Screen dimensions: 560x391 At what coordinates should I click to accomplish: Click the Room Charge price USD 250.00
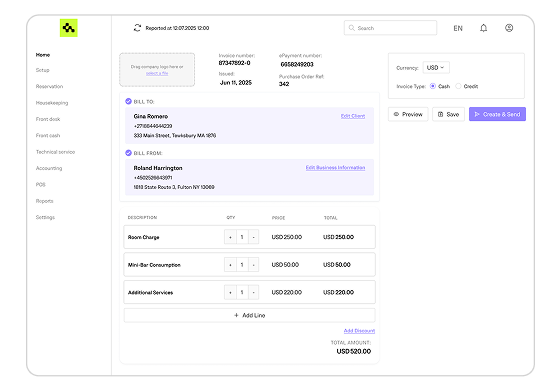pos(286,237)
